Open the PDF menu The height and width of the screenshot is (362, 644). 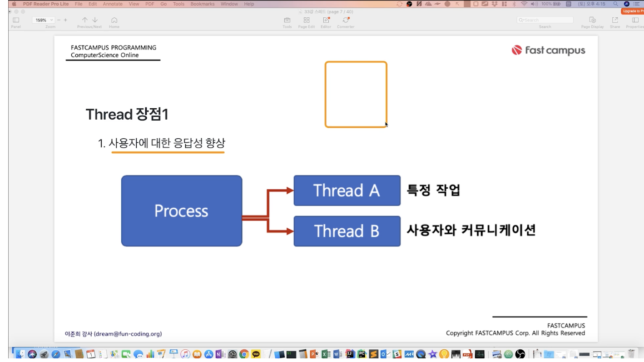[149, 4]
